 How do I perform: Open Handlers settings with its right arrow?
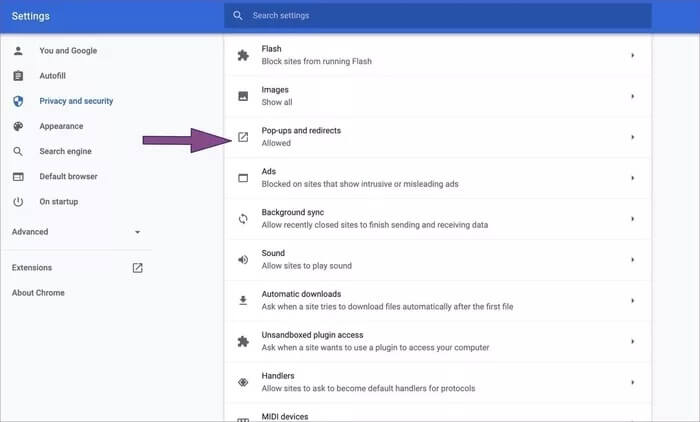click(633, 382)
